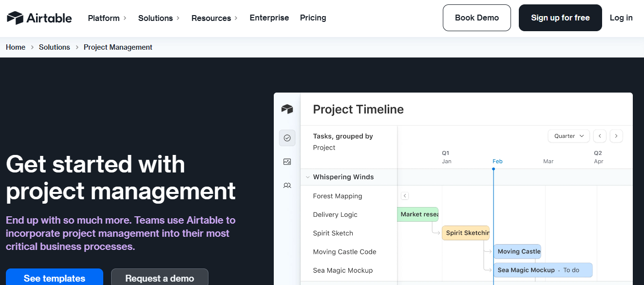Open the Solutions menu in navbar
The image size is (644, 285).
coord(159,18)
